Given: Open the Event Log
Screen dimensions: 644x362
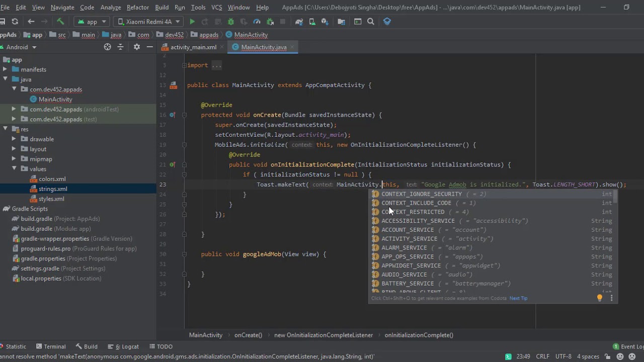Looking at the screenshot, I should [629, 346].
